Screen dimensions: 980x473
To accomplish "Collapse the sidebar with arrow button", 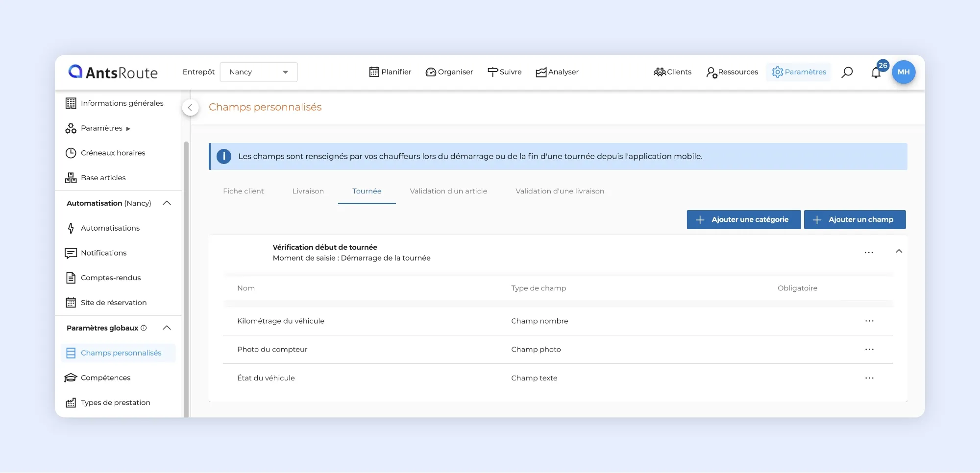I will click(190, 108).
